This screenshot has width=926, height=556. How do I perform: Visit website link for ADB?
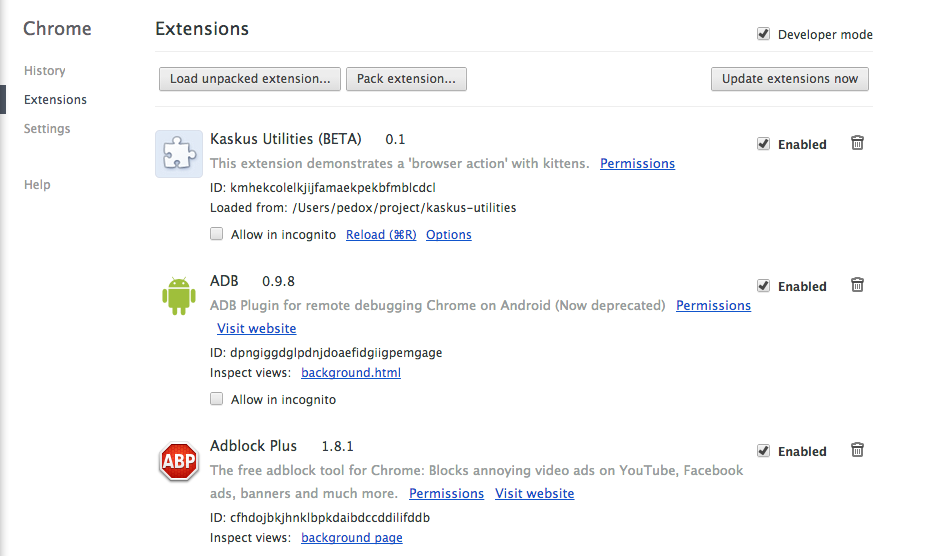(256, 329)
